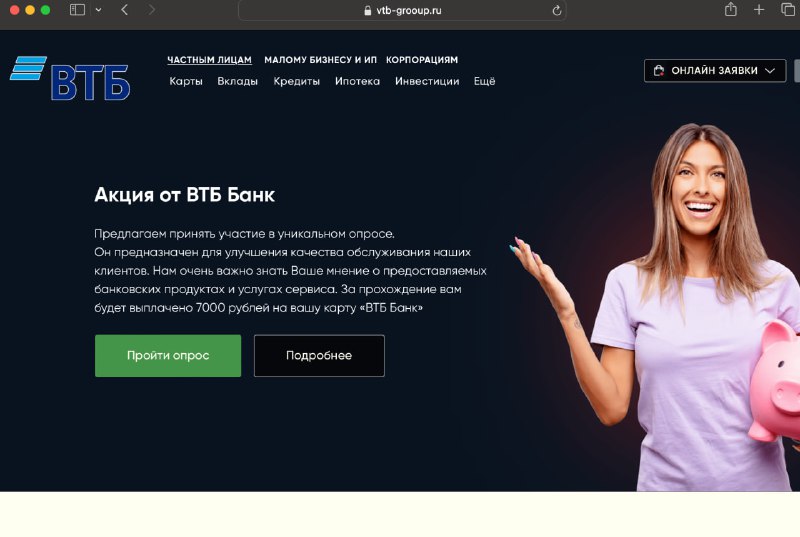Show tab overview icon
This screenshot has height=537, width=800.
pos(788,10)
